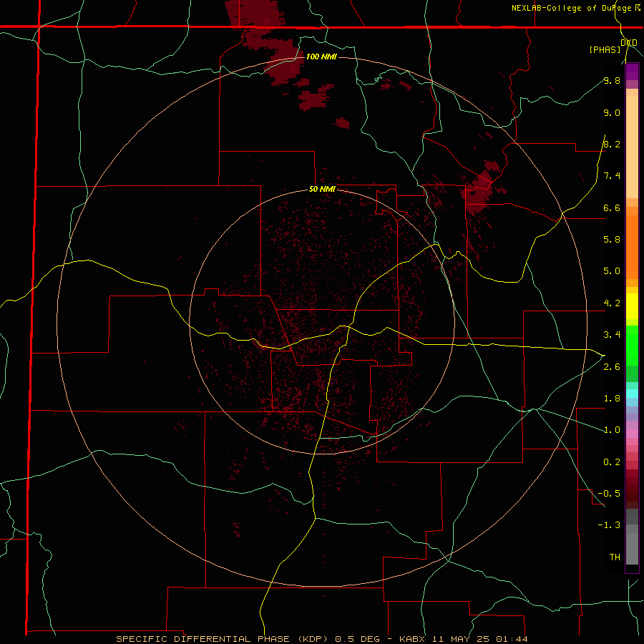Click the NEXLAB-College of DuPage label

pyautogui.click(x=572, y=8)
